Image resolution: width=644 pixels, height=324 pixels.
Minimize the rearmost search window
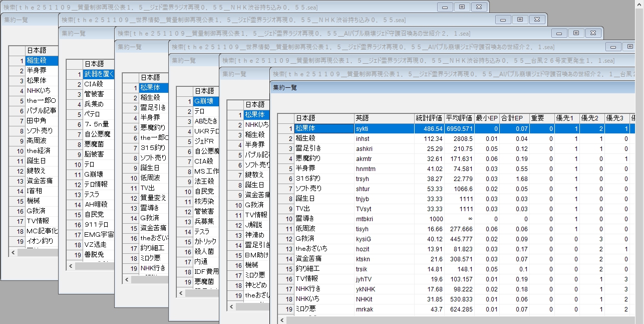[x=444, y=7]
